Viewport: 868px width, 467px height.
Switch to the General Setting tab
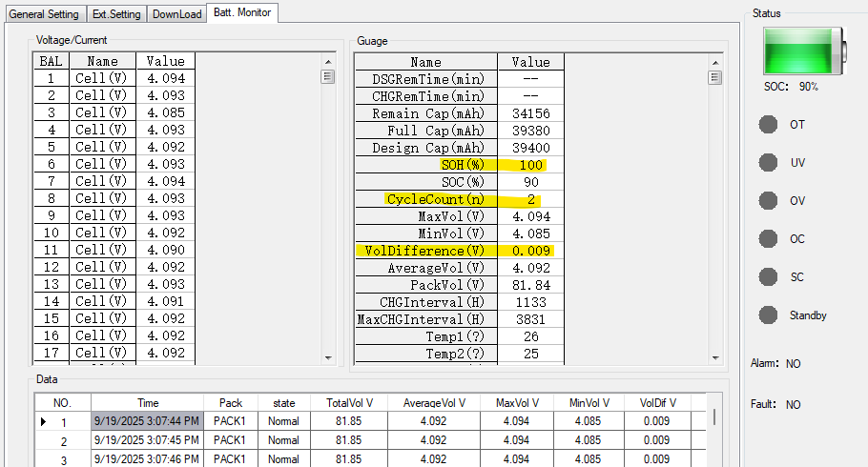[45, 14]
